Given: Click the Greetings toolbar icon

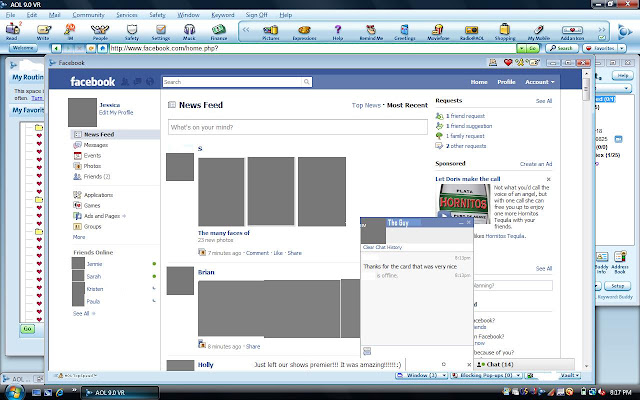Looking at the screenshot, I should point(404,32).
